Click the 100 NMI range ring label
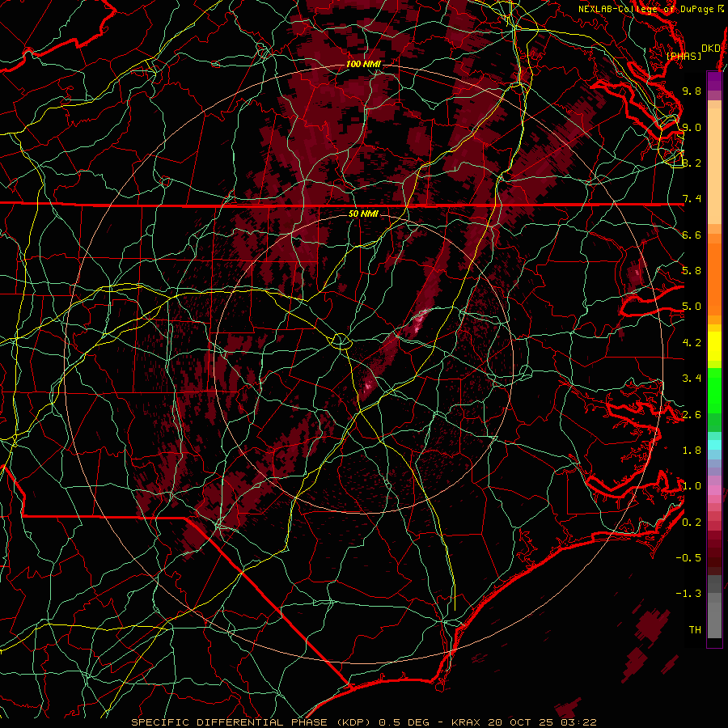The height and width of the screenshot is (728, 728). [362, 64]
